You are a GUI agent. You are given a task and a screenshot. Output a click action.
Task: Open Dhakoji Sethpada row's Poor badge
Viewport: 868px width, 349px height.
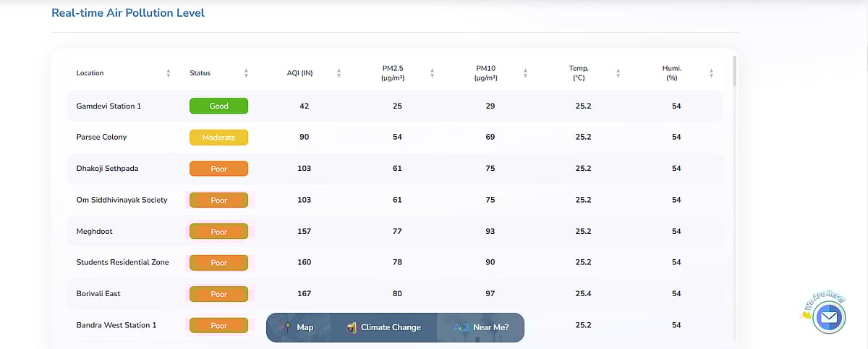[x=218, y=169]
